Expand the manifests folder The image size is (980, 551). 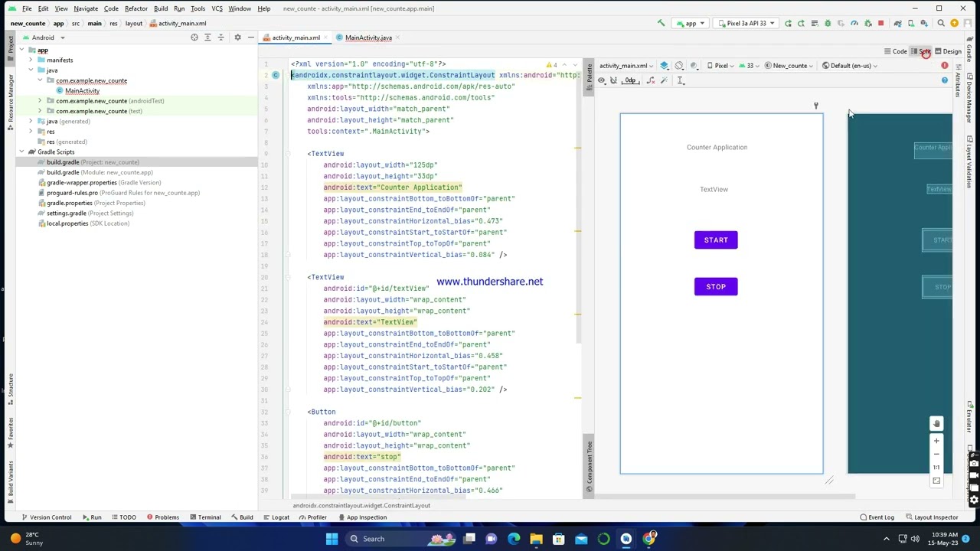point(31,60)
